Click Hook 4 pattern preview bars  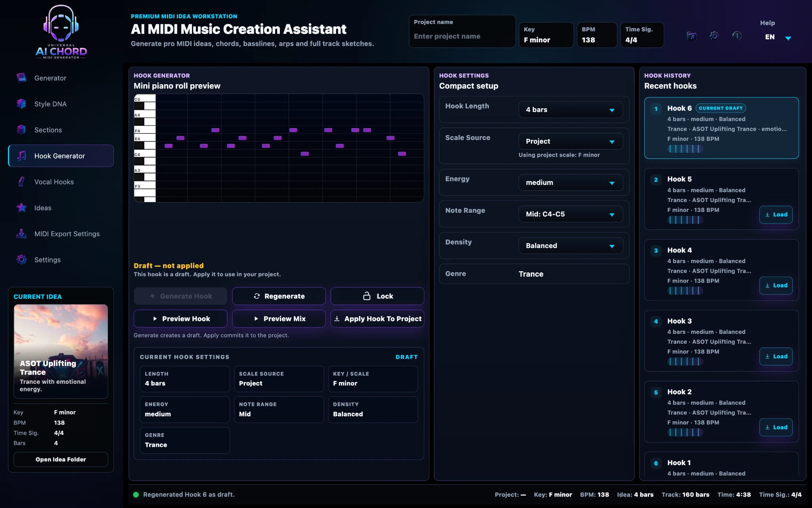pos(685,291)
